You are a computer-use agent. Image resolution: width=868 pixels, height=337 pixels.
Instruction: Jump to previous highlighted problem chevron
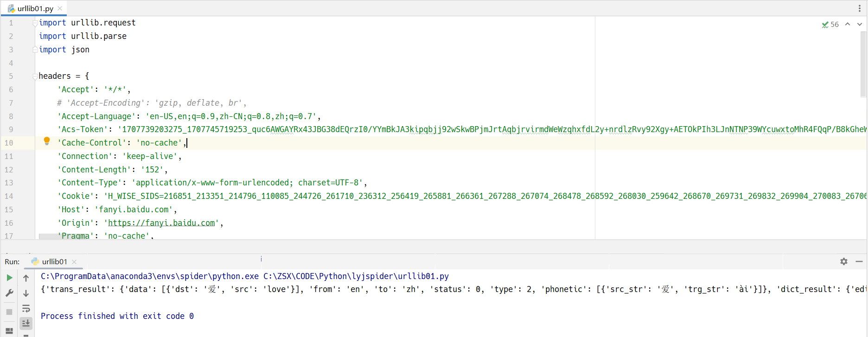tap(848, 24)
